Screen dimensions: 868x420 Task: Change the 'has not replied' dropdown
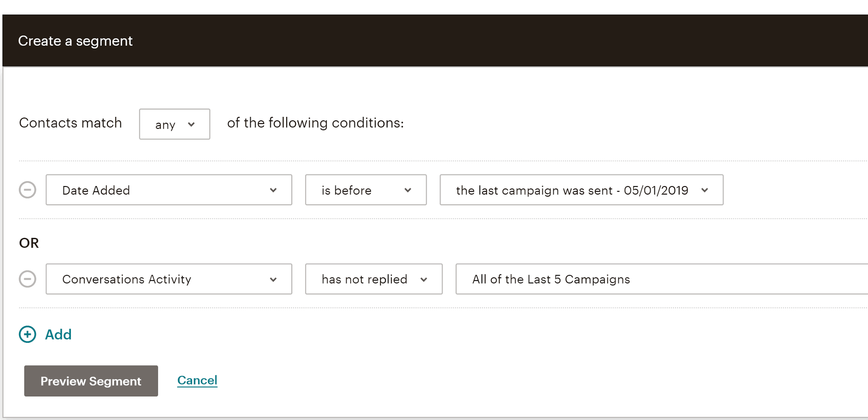click(374, 279)
